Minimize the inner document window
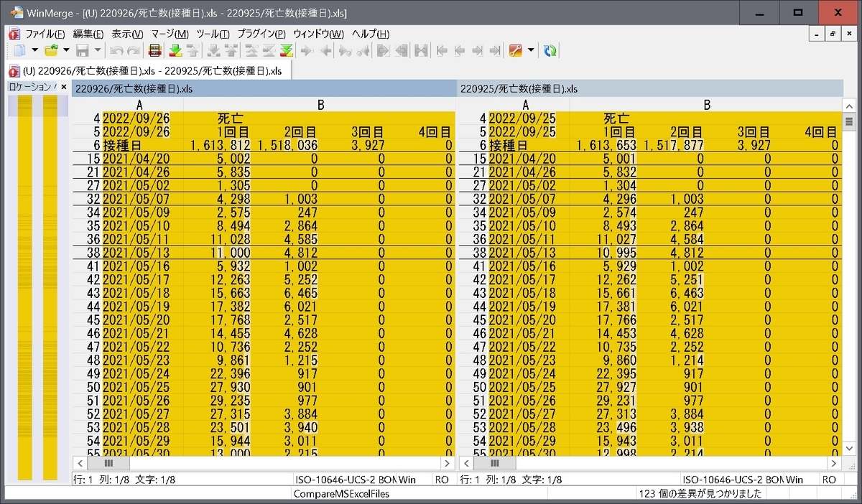The image size is (862, 504). coord(816,34)
